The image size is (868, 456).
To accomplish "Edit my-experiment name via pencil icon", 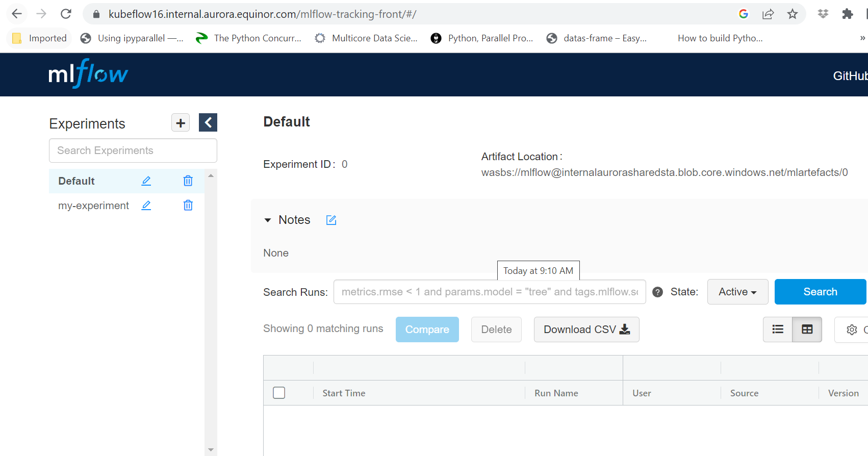I will (x=146, y=206).
